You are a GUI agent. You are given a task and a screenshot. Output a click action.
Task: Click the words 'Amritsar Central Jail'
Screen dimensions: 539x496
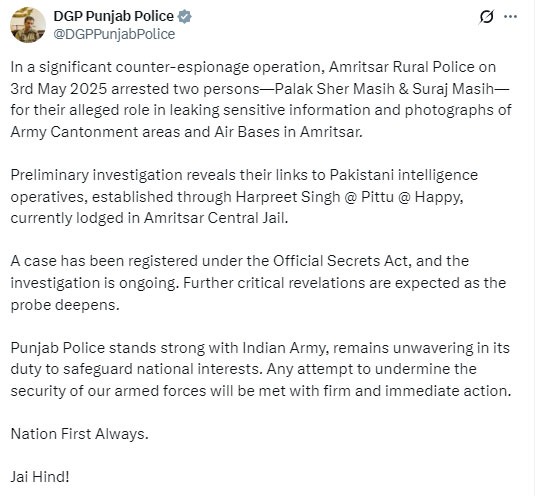coord(216,218)
